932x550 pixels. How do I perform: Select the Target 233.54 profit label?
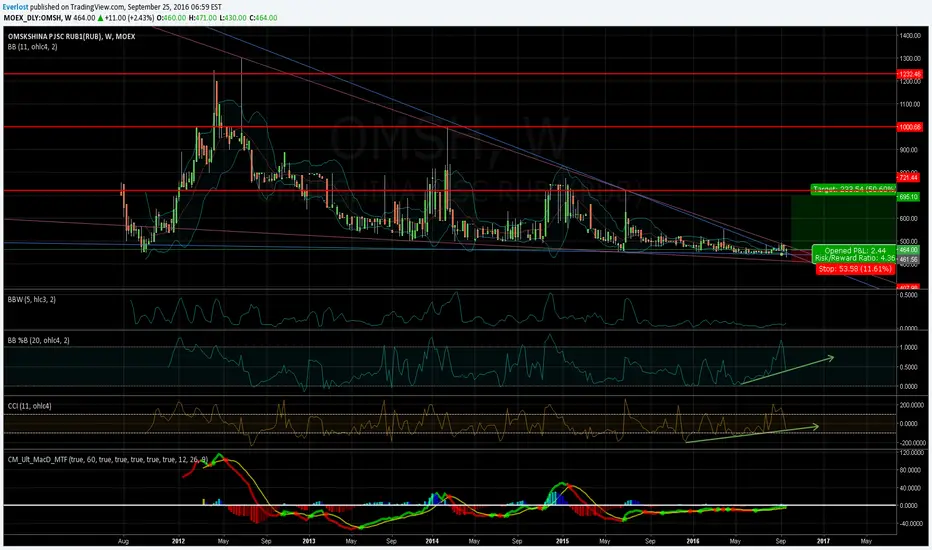[854, 189]
